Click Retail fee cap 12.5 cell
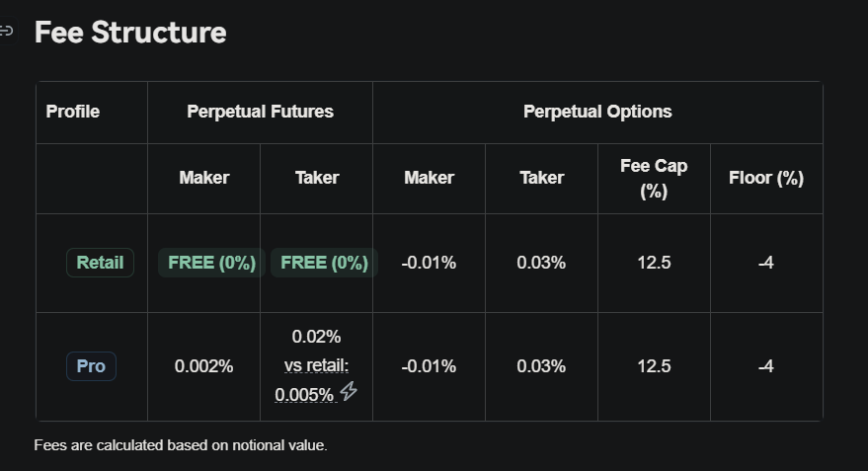 click(654, 263)
